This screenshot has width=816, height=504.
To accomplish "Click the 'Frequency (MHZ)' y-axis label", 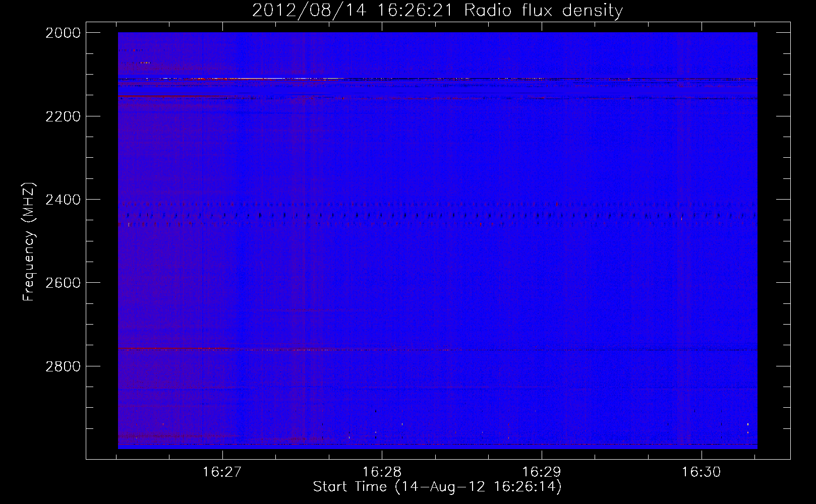I will pos(29,241).
